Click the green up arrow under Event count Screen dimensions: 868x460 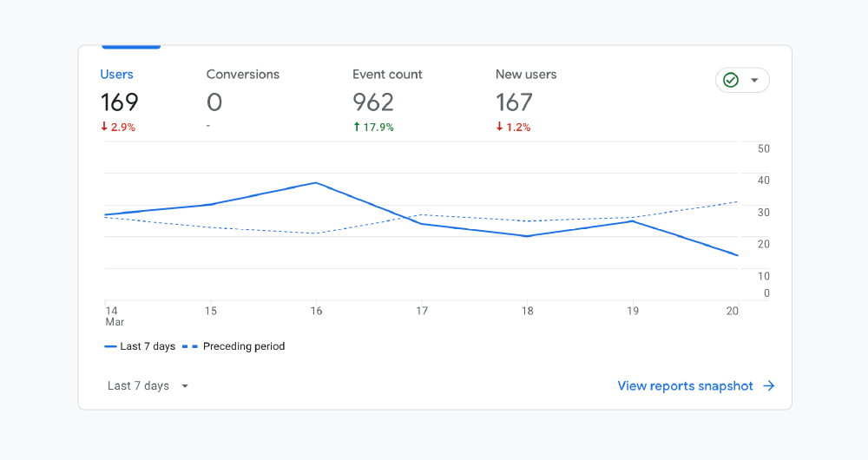[x=357, y=127]
